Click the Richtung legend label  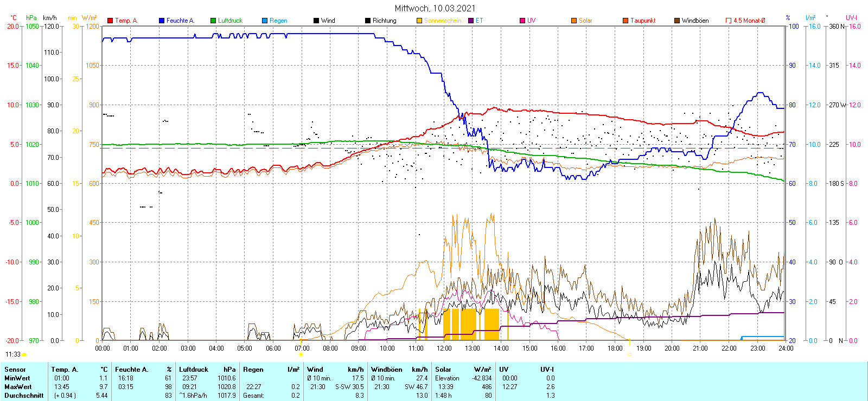pyautogui.click(x=385, y=21)
